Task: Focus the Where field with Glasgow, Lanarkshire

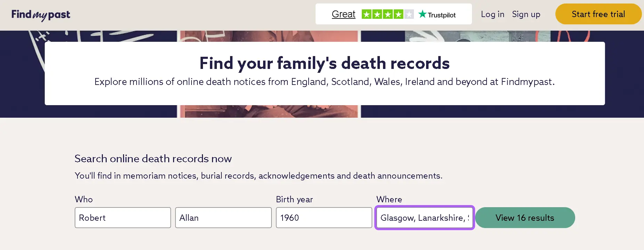Action: click(424, 218)
